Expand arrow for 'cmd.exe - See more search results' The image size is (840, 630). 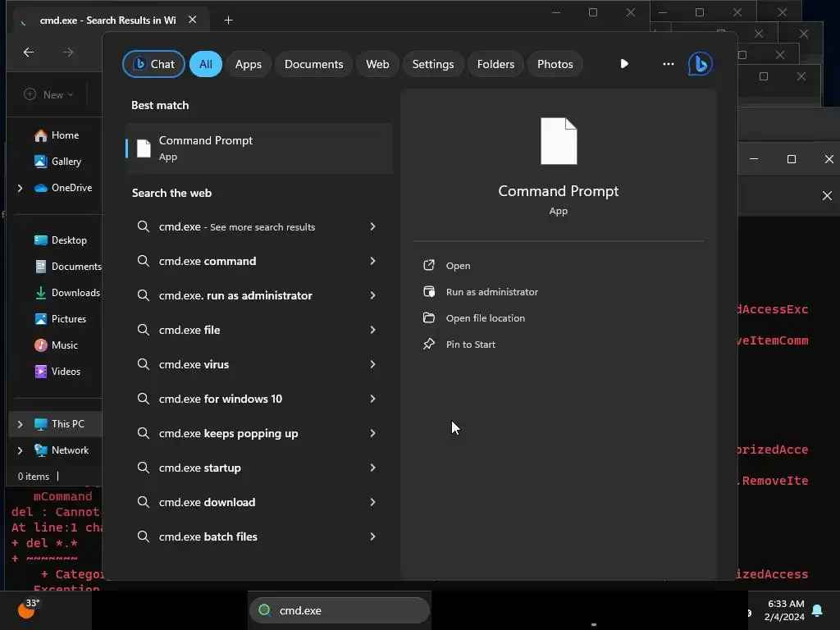(373, 226)
